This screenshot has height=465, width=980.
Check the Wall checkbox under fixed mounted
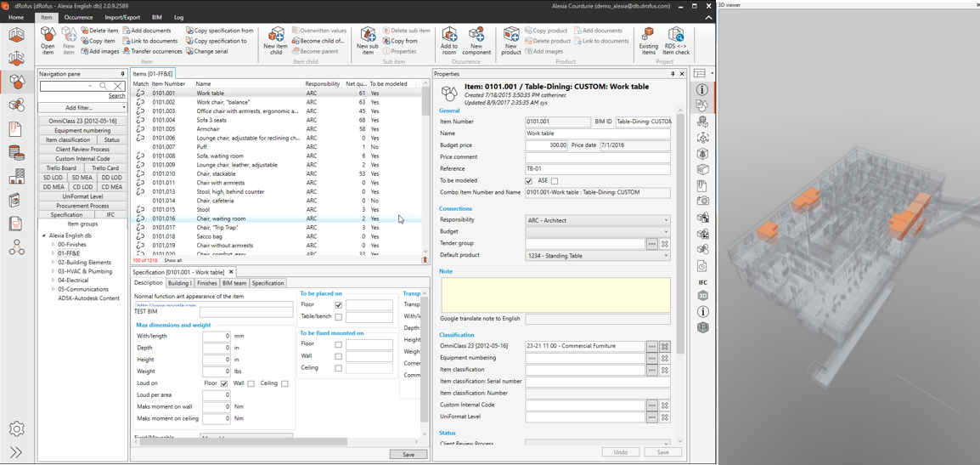point(338,356)
